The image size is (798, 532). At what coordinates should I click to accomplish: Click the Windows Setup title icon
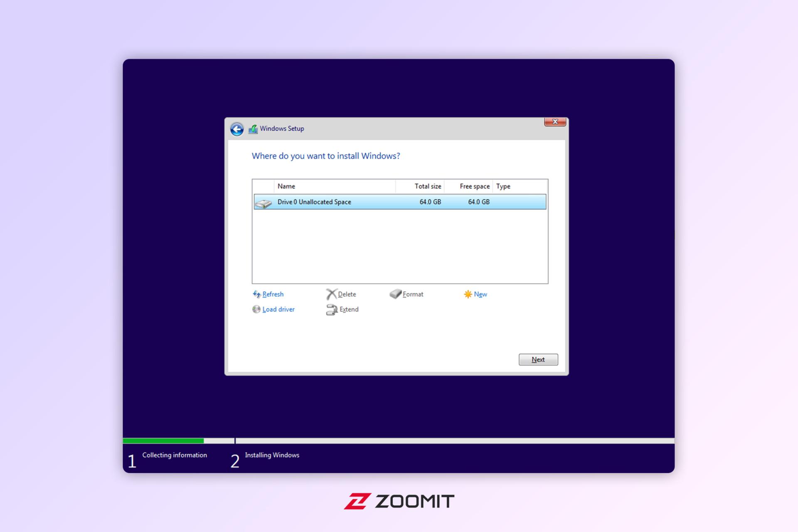(253, 129)
